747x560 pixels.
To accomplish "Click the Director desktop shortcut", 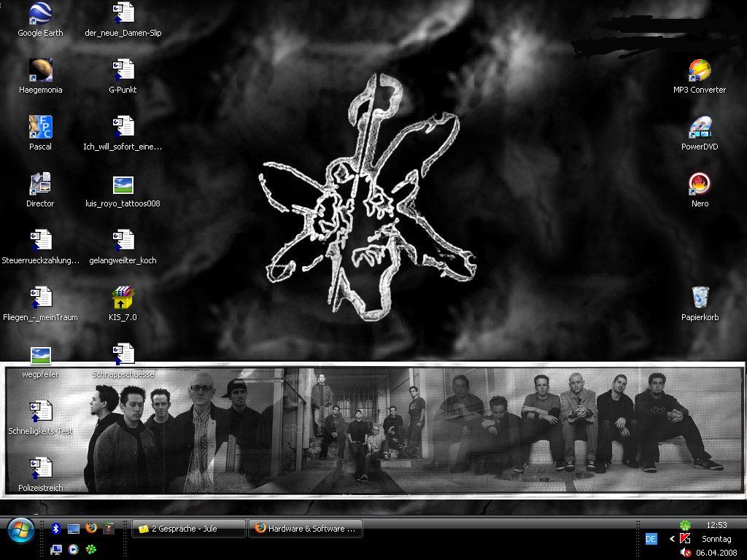I will tap(40, 184).
